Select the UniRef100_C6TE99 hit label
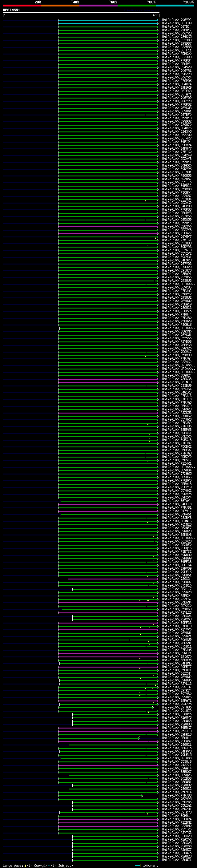The image size is (197, 868). pos(176,23)
